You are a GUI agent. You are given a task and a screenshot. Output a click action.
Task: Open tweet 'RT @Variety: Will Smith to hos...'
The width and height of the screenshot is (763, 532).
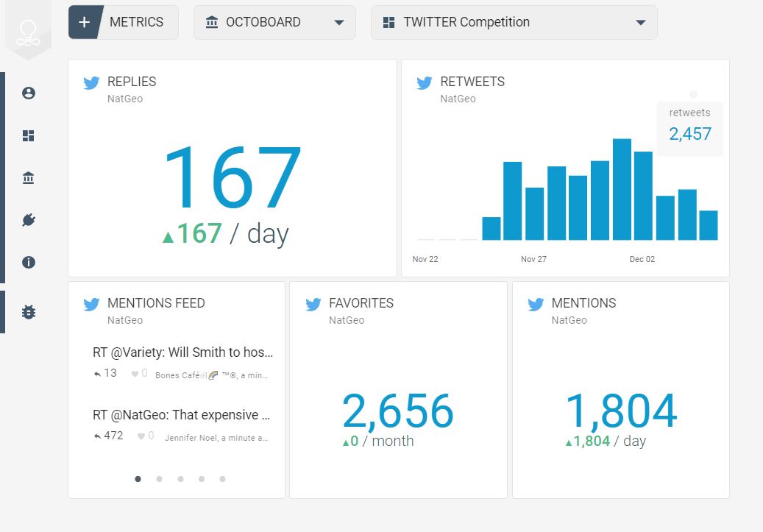coord(182,352)
